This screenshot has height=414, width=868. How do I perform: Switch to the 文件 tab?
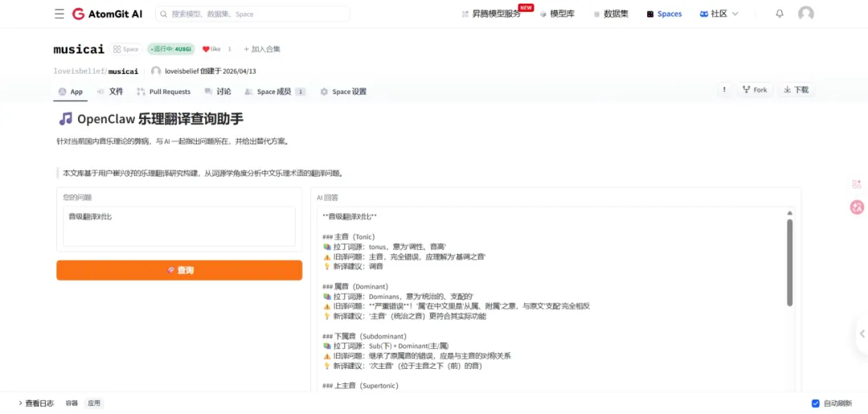click(110, 92)
